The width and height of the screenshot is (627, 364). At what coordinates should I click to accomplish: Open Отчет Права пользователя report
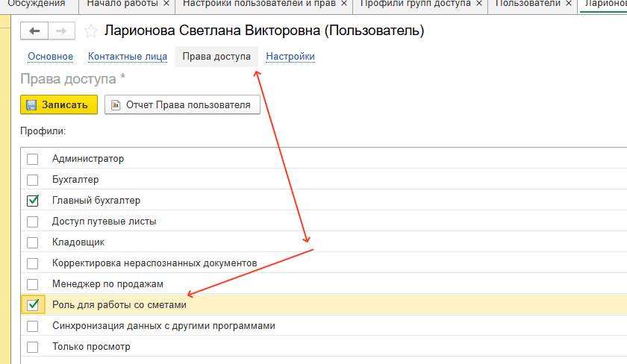click(x=182, y=105)
